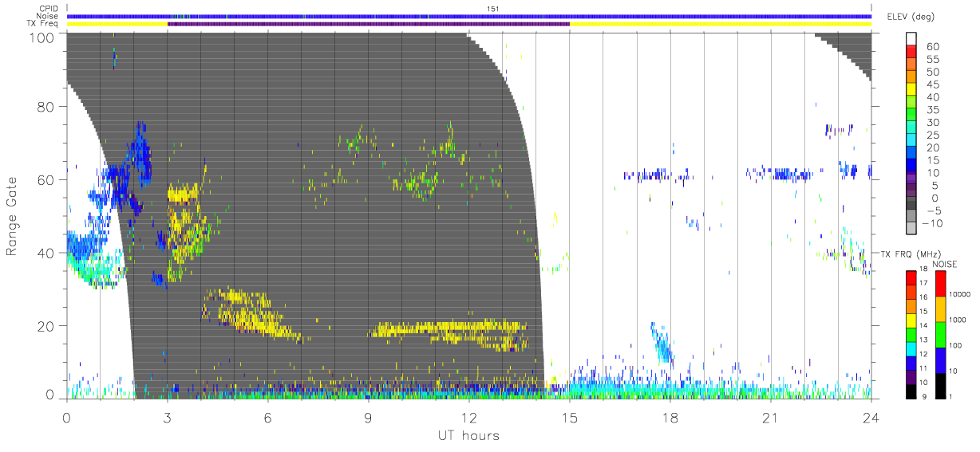
Task: Click the blue scatter cluster near 2 UT, gate 68
Action: pos(140,154)
